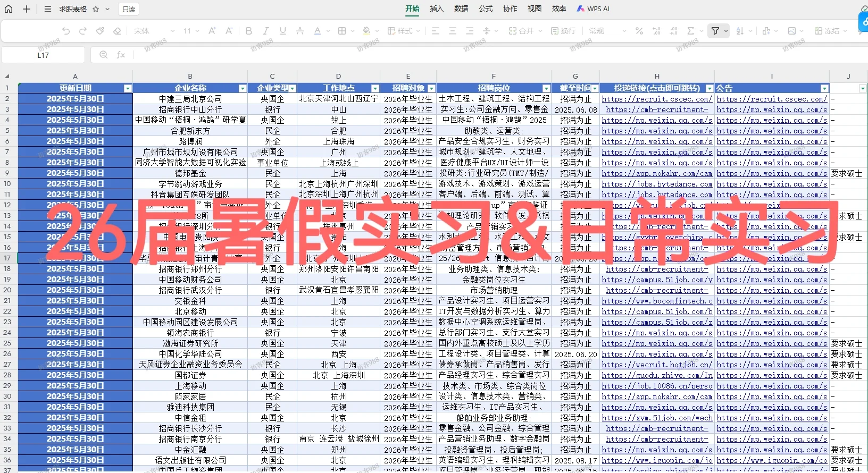The width and height of the screenshot is (868, 473).
Task: Click the cell borders icon
Action: (342, 31)
